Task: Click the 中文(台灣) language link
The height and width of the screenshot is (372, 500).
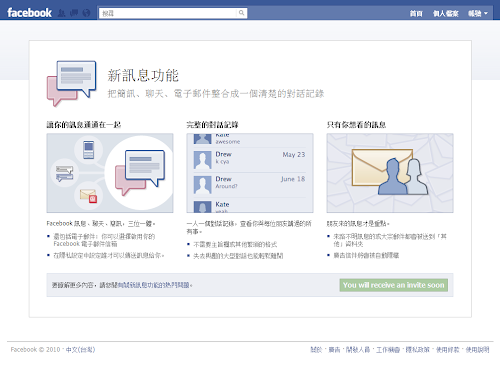Action: (x=80, y=350)
